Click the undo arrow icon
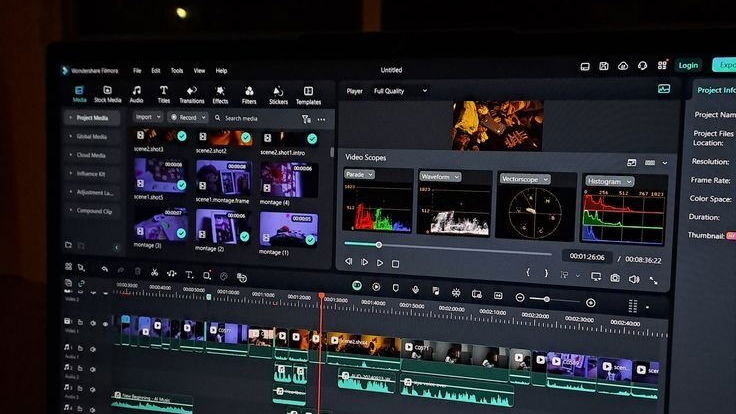 tap(105, 269)
